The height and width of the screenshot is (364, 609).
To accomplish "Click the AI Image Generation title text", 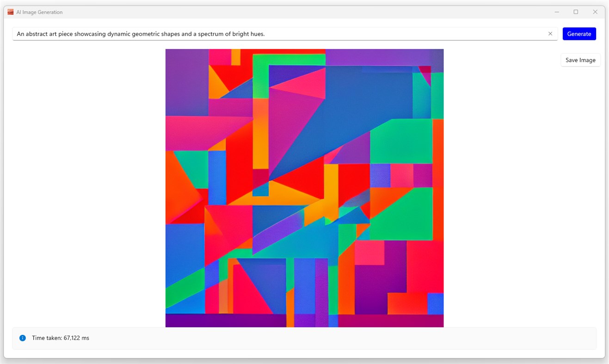I will (39, 12).
